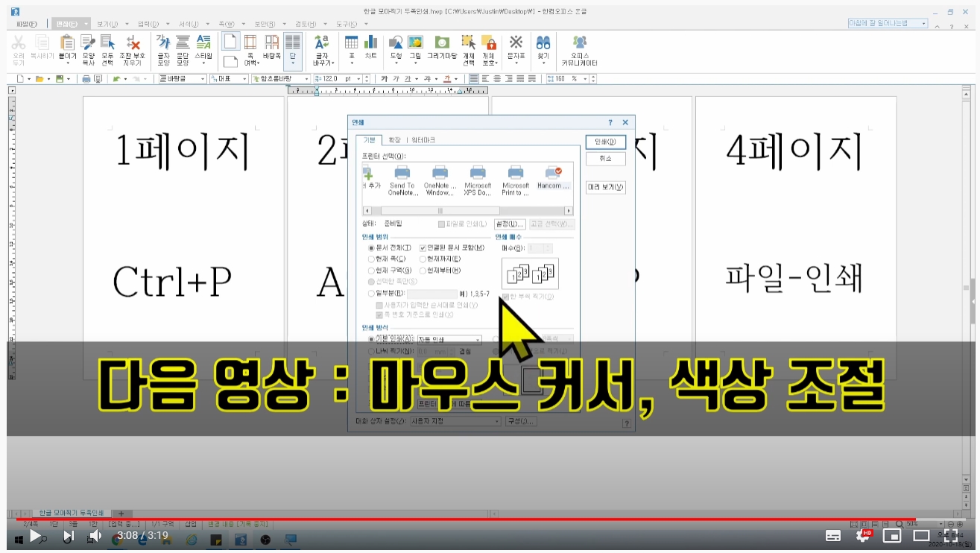Select the Hancom PDF printer
This screenshot has height=553, width=980.
click(x=554, y=177)
